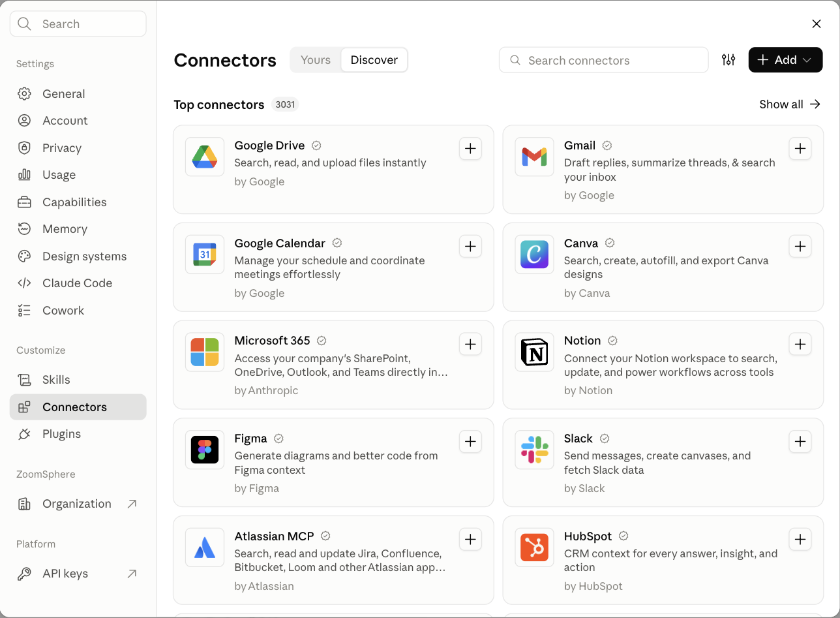Add the Slack connector via plus icon
Viewport: 840px width, 618px height.
[800, 442]
